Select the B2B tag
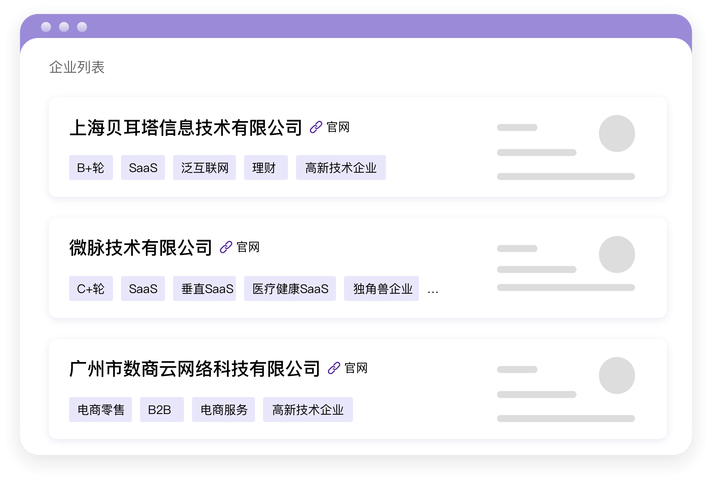This screenshot has height=481, width=712. pos(162,410)
